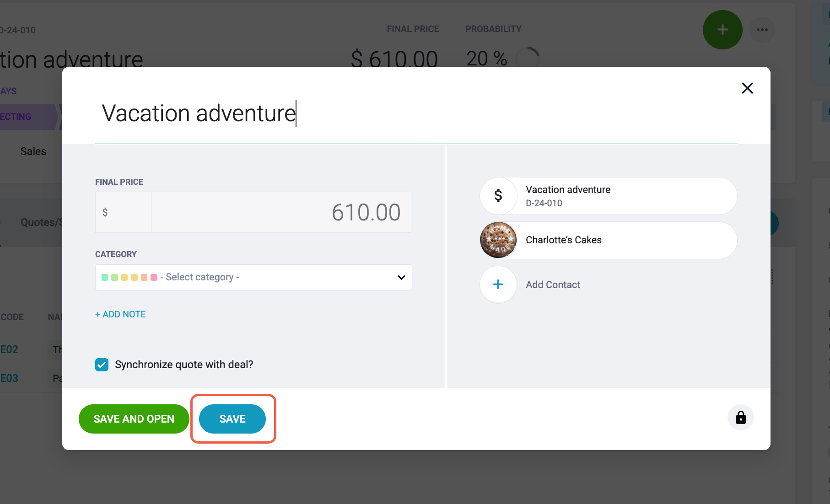Click the + Add Note link
This screenshot has height=504, width=830.
[x=120, y=314]
